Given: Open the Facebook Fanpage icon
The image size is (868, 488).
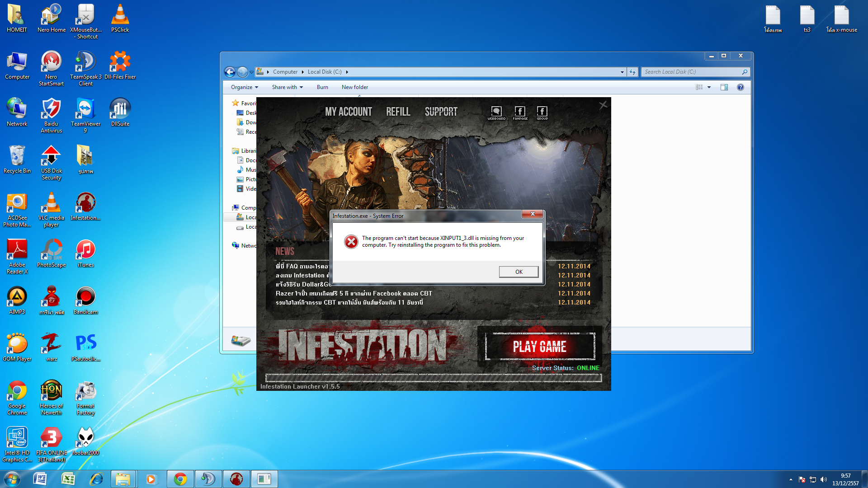Looking at the screenshot, I should click(x=520, y=113).
